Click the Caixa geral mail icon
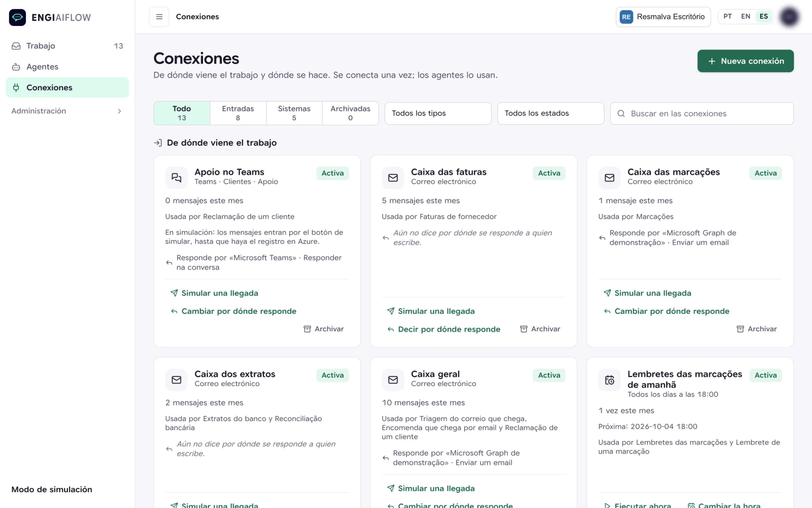Viewport: 812px width, 508px height. pyautogui.click(x=393, y=379)
